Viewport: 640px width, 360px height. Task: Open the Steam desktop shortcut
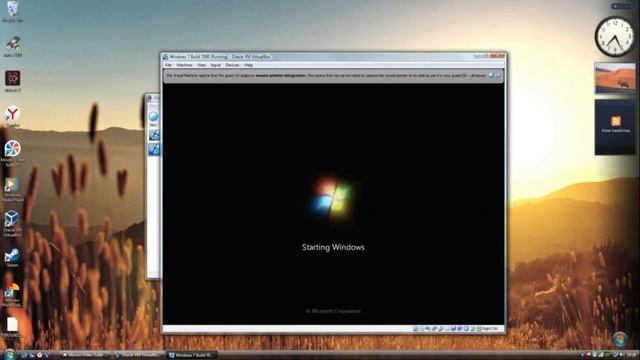coord(12,258)
